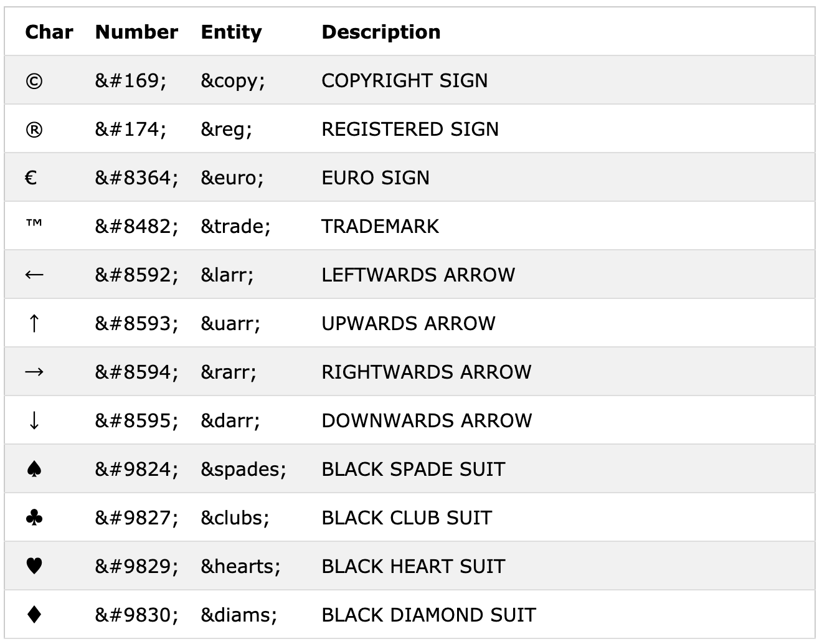Click the Description column header
This screenshot has height=644, width=822.
(x=380, y=32)
